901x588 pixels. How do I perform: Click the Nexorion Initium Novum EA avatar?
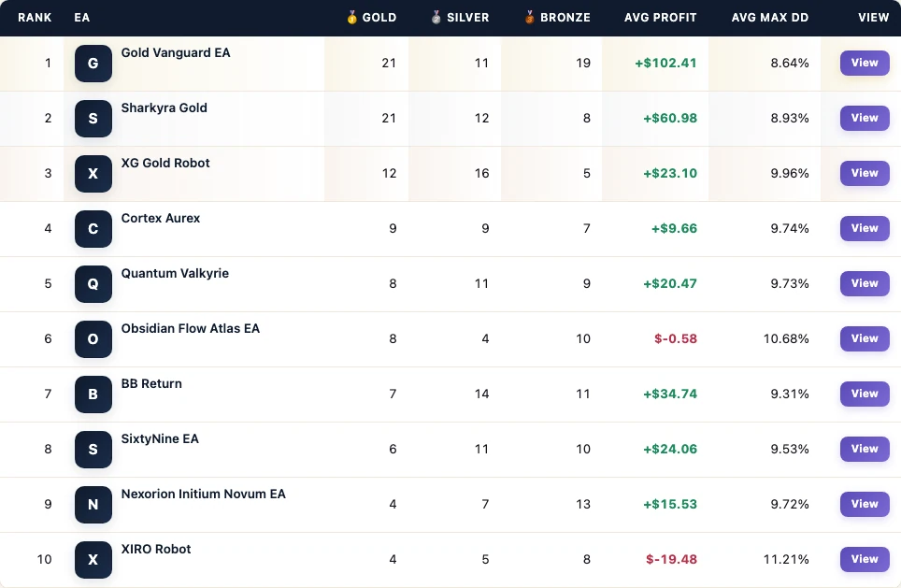(x=93, y=505)
